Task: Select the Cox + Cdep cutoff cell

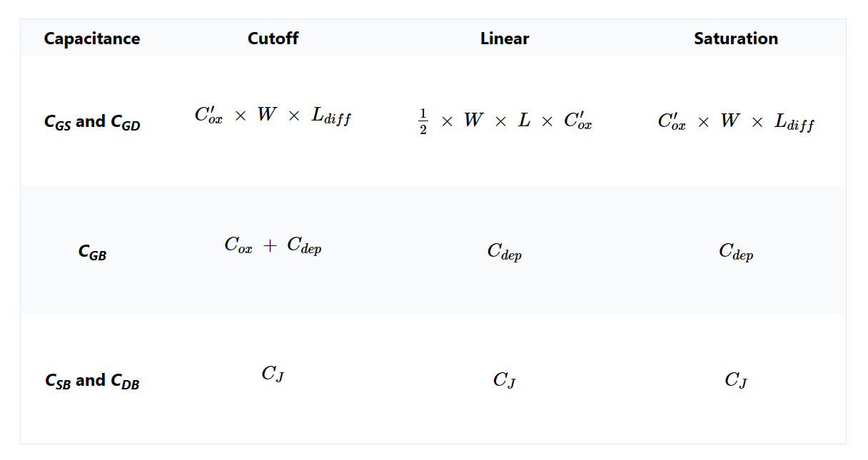Action: point(273,245)
